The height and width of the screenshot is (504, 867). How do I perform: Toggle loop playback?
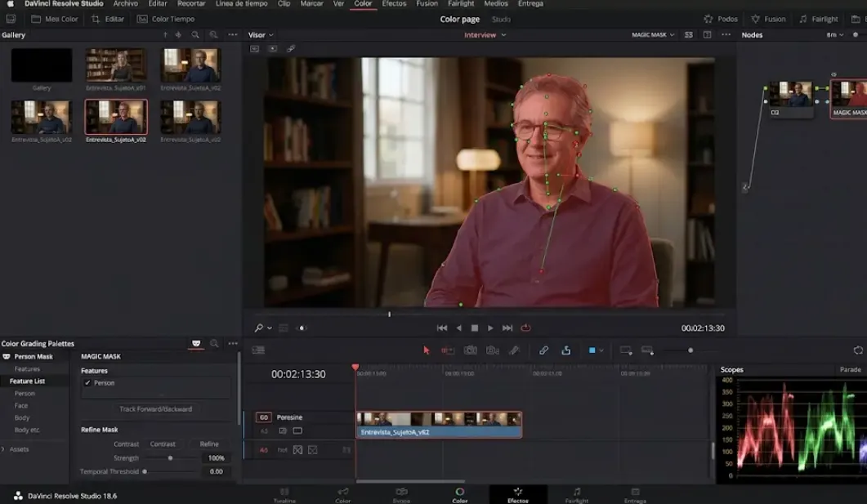coord(526,328)
